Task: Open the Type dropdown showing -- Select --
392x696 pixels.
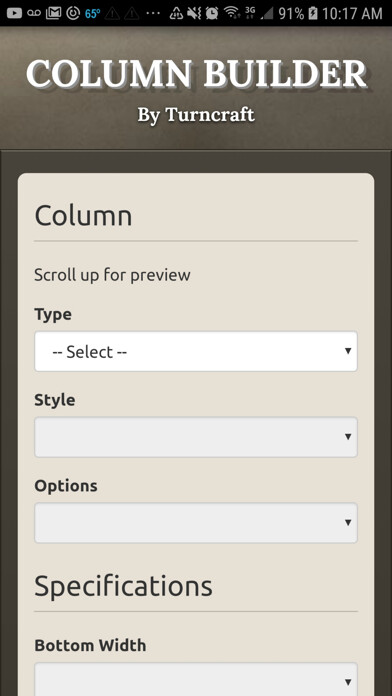Action: pos(196,352)
